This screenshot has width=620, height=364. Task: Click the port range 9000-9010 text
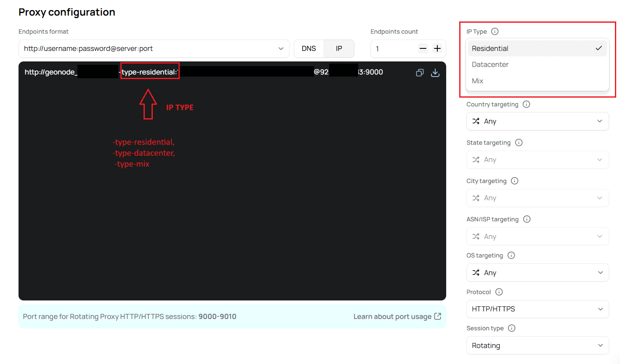click(217, 316)
